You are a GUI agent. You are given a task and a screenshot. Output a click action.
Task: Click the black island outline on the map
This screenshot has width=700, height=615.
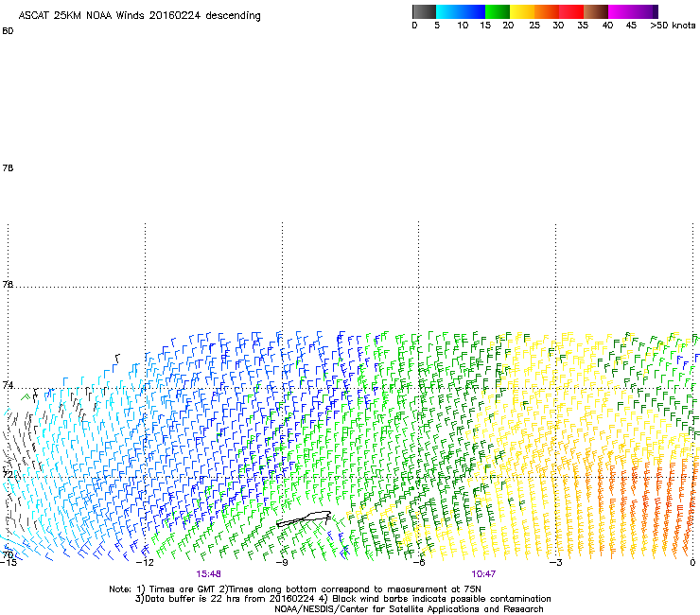pyautogui.click(x=304, y=518)
